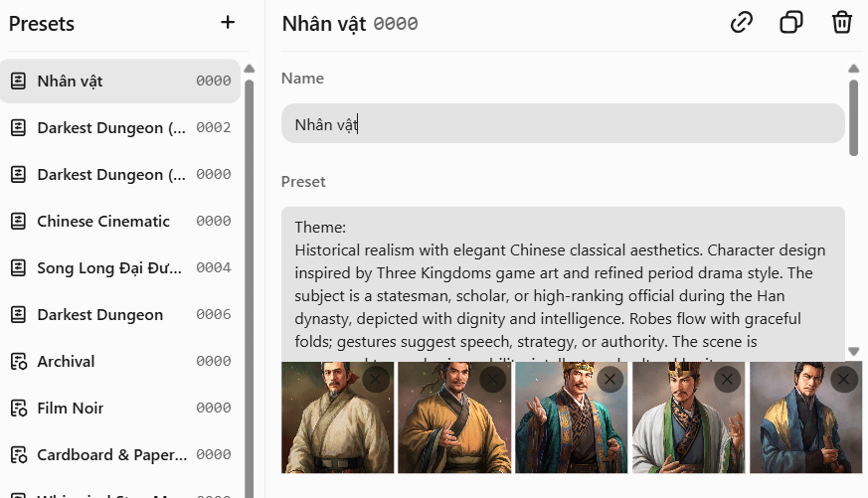Image resolution: width=868 pixels, height=498 pixels.
Task: Copy the preset link with chain icon
Action: [x=742, y=23]
